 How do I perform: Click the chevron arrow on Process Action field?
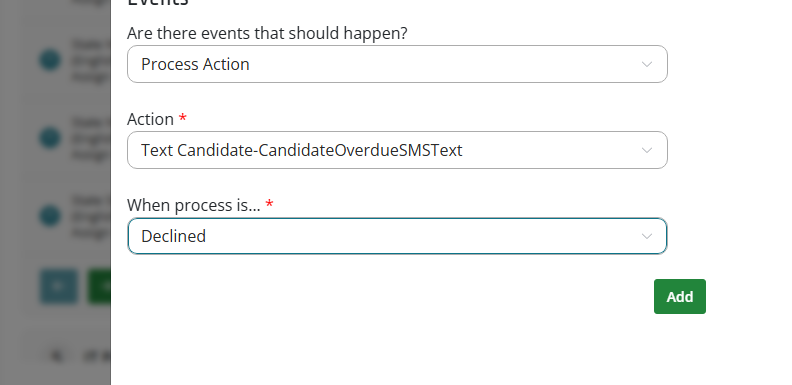pos(647,64)
